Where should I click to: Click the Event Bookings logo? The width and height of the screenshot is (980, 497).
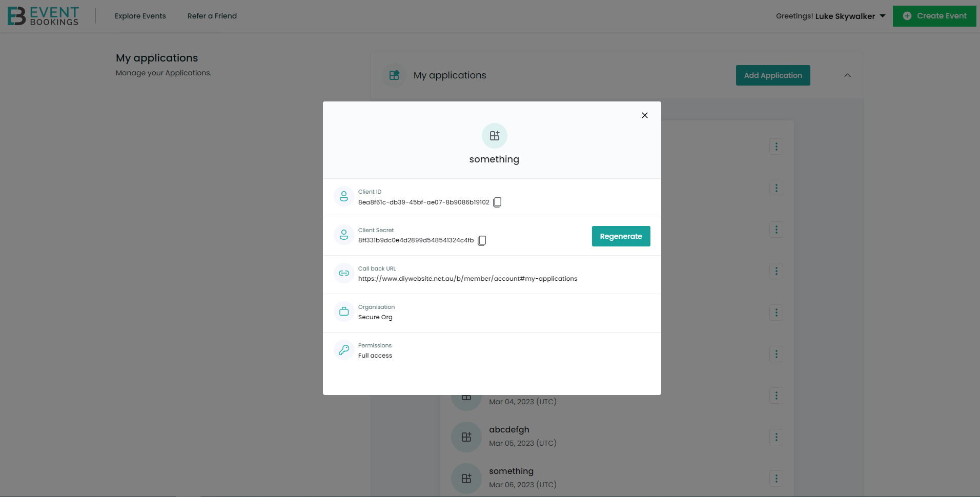tap(44, 16)
